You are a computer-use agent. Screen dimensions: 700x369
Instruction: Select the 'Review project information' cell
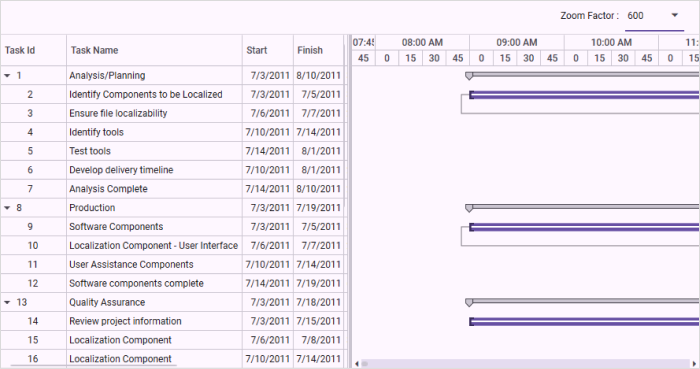(x=154, y=321)
